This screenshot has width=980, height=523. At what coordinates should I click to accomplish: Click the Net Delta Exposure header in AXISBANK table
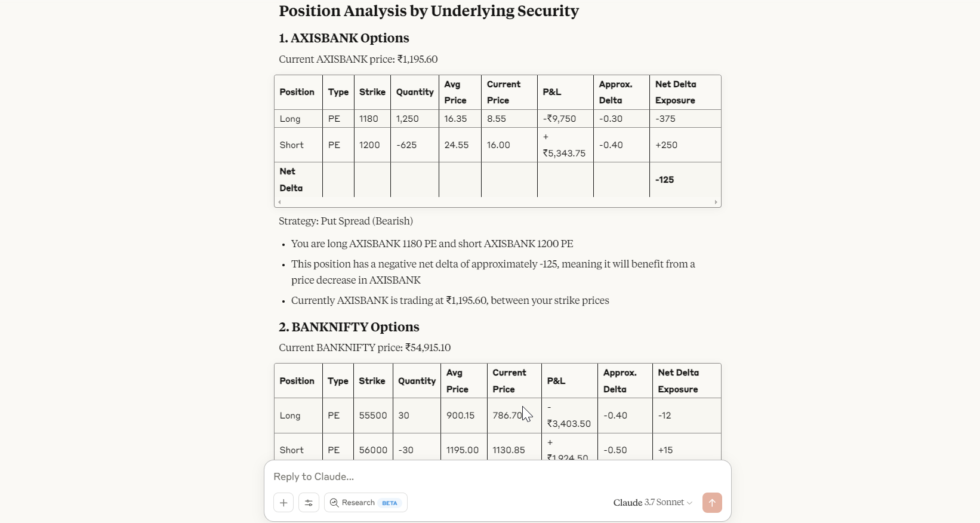[676, 92]
